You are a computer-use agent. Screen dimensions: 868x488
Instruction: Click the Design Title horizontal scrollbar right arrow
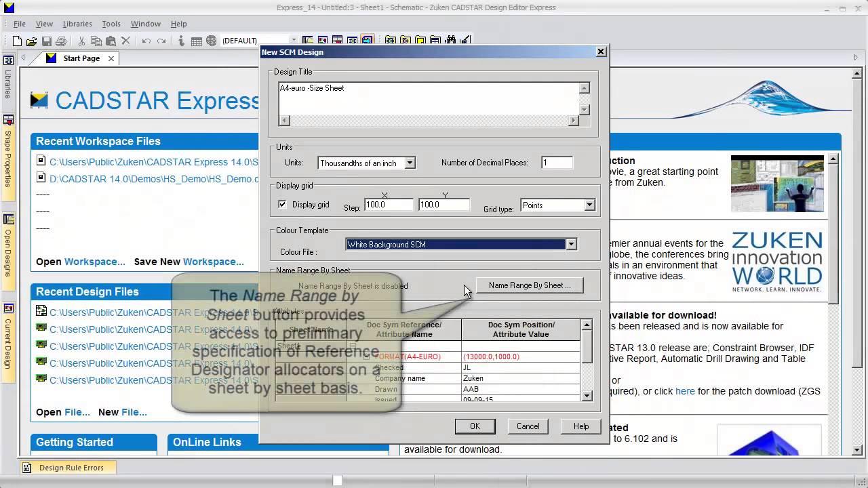pyautogui.click(x=573, y=121)
